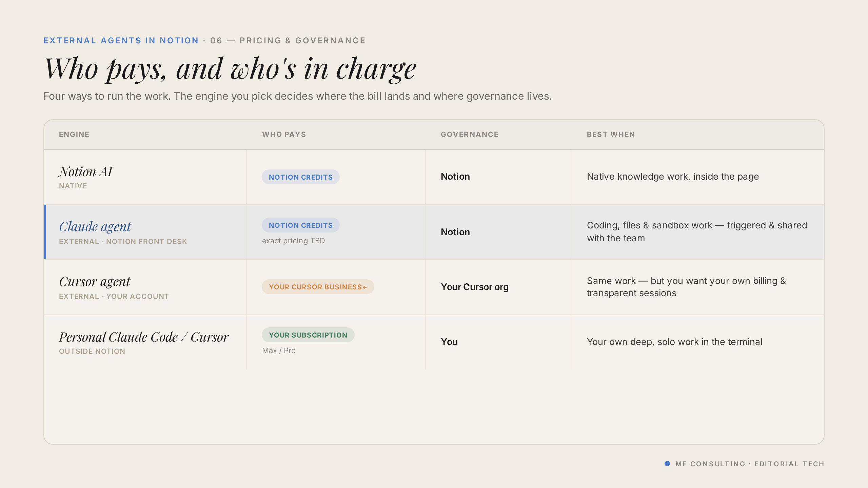Screen dimensions: 868x488
Task: Click 'Coding, files & sandbox work' description
Action: pos(697,232)
